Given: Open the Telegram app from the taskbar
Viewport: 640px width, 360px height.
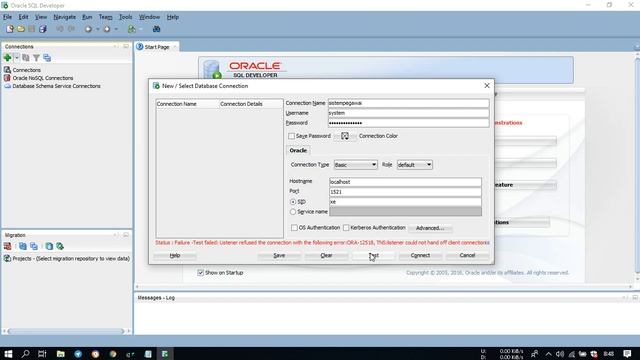Looking at the screenshot, I should coord(78,354).
